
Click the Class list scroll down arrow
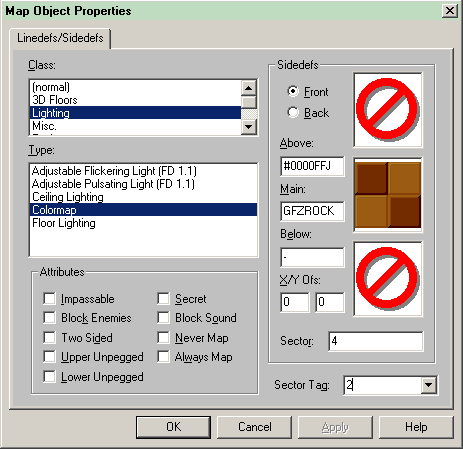249,127
